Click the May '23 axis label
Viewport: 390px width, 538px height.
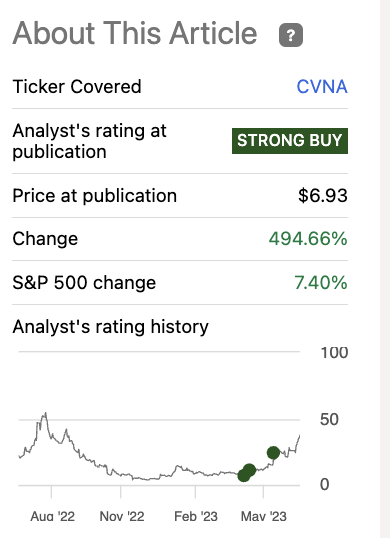pyautogui.click(x=263, y=516)
